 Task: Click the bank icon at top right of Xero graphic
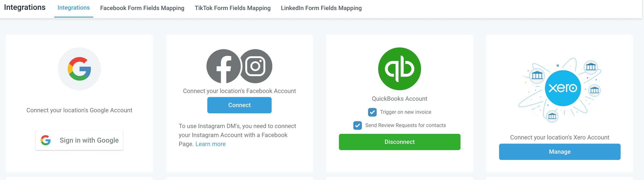(591, 67)
